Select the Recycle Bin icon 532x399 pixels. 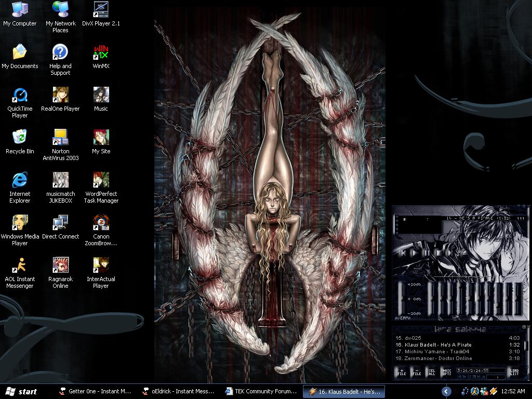[x=20, y=141]
